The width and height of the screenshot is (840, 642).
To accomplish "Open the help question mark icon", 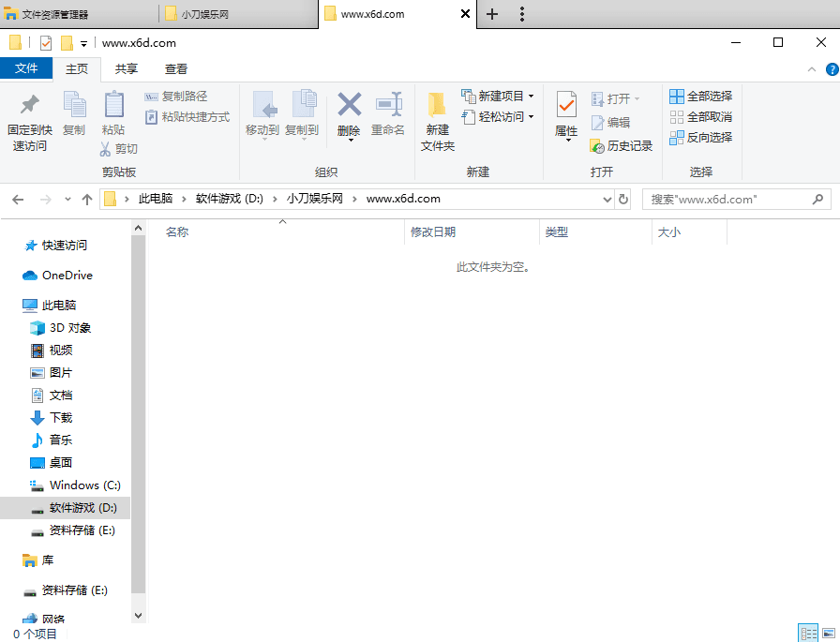I will pos(831,69).
